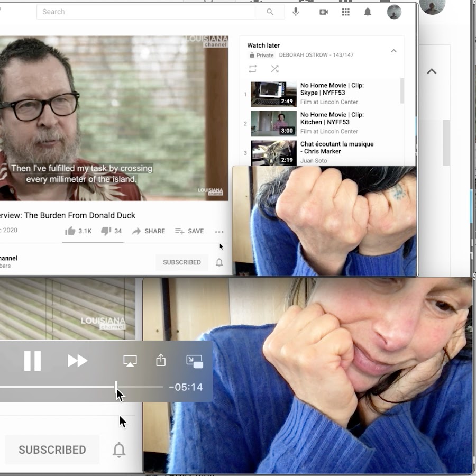Open notifications bell in the top header
Screen dimensions: 476x476
click(x=368, y=12)
